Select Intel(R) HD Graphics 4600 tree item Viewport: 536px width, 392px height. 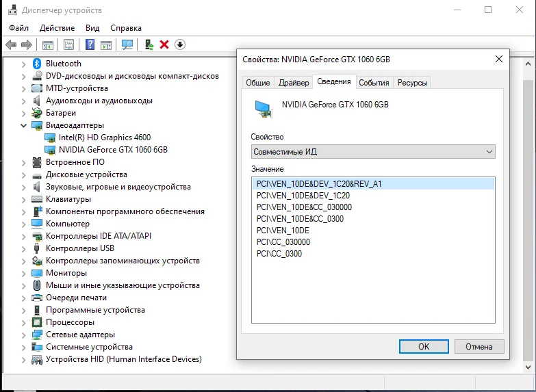[105, 138]
